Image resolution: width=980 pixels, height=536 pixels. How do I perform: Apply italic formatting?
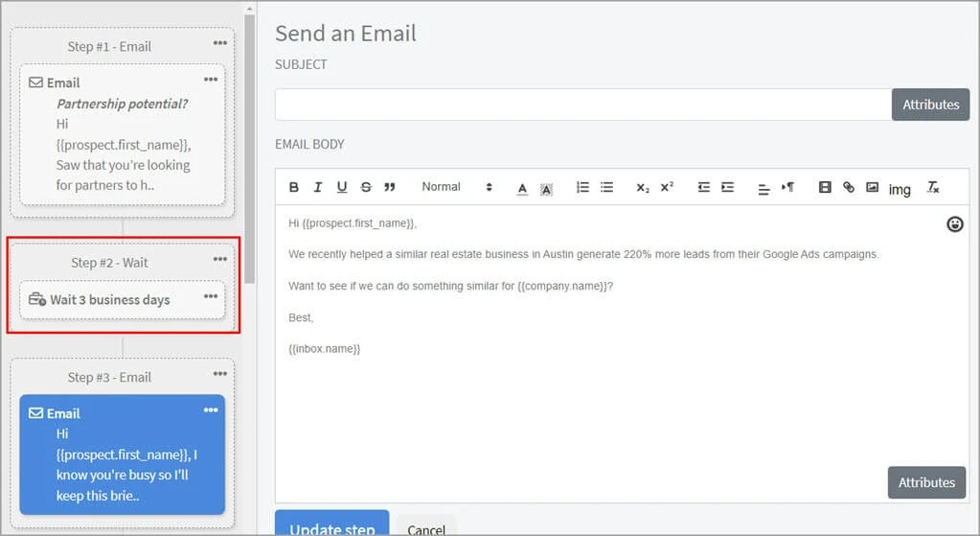click(x=317, y=187)
